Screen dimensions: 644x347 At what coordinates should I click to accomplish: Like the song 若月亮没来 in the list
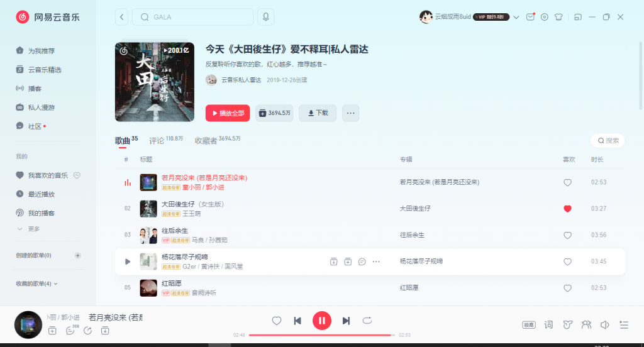tap(568, 182)
